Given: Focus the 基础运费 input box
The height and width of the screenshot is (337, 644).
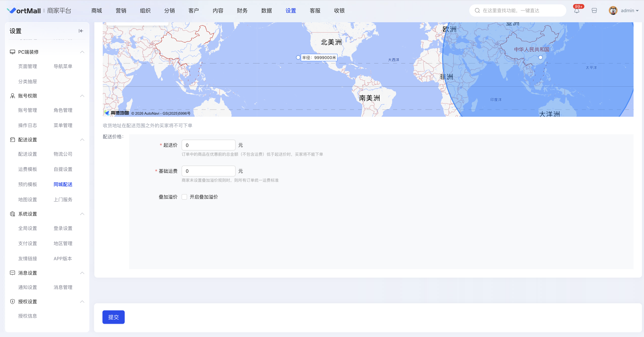Looking at the screenshot, I should coord(208,171).
